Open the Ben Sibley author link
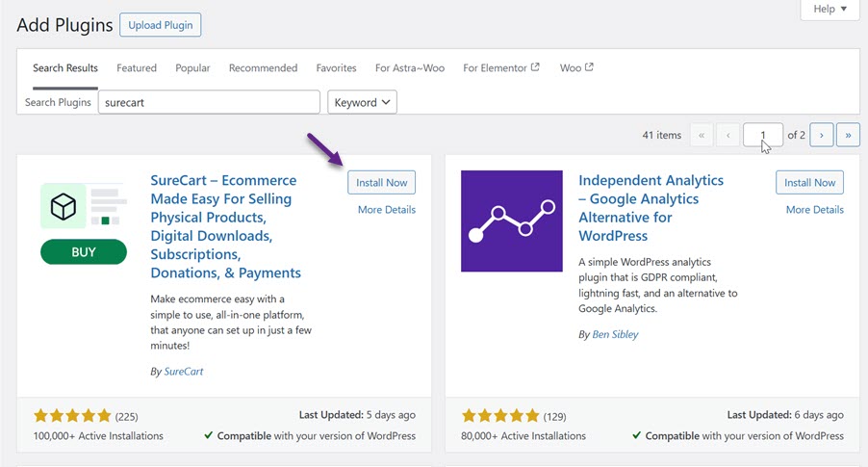Image resolution: width=868 pixels, height=467 pixels. pyautogui.click(x=615, y=334)
